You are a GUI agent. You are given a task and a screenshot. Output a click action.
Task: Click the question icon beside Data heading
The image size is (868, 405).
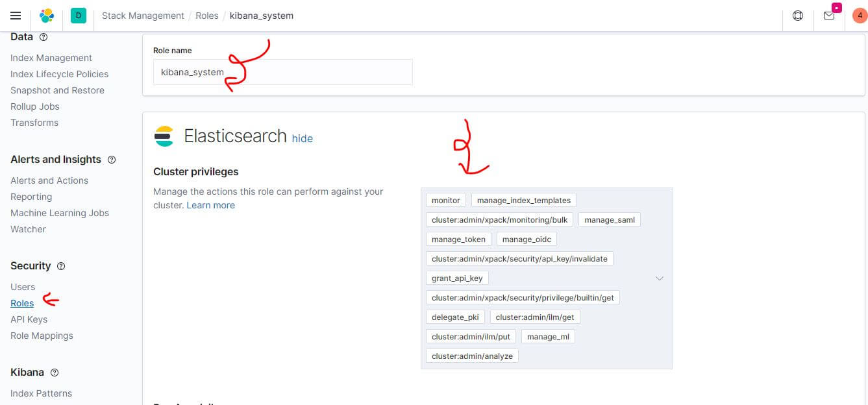[43, 37]
